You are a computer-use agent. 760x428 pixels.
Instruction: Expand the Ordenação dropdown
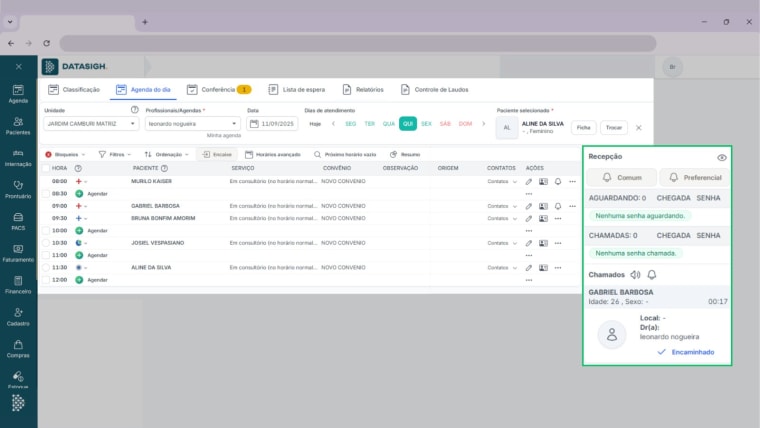point(166,155)
